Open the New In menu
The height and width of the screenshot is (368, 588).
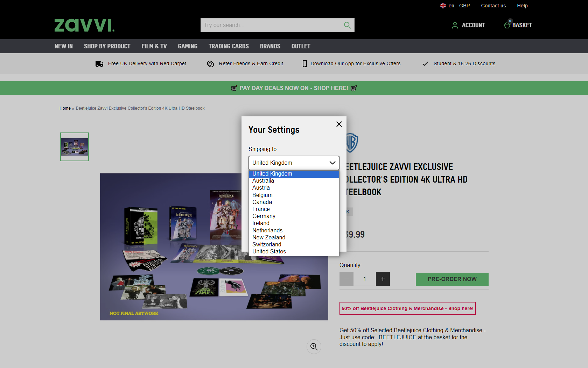click(64, 46)
